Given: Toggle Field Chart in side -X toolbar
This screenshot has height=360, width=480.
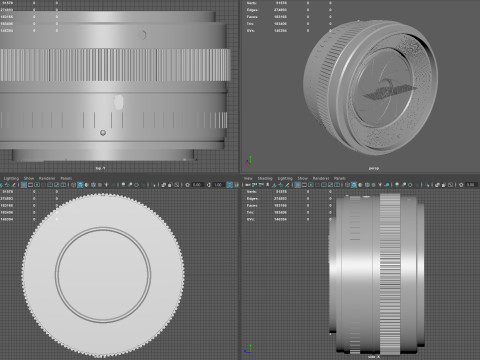Looking at the screenshot, I should [324, 184].
